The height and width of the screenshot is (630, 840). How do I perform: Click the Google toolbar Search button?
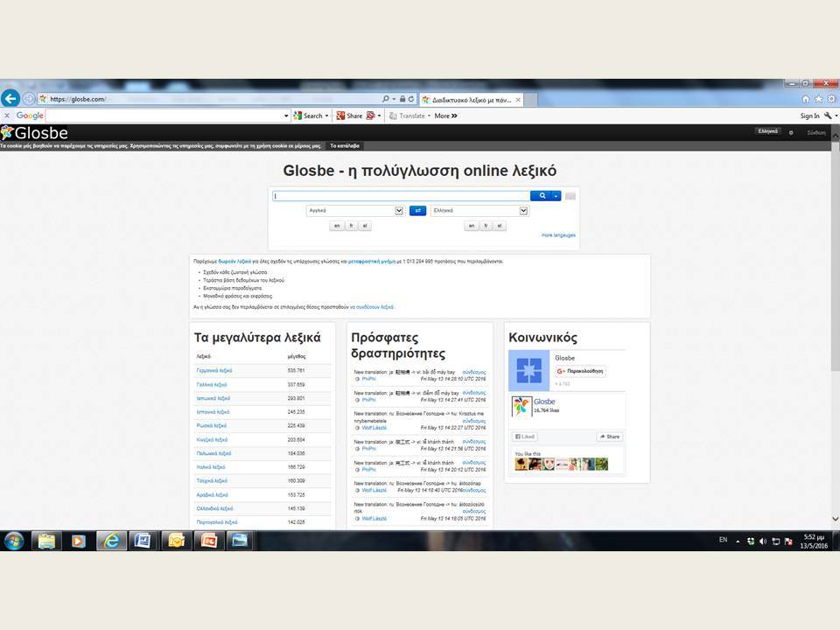[x=308, y=115]
